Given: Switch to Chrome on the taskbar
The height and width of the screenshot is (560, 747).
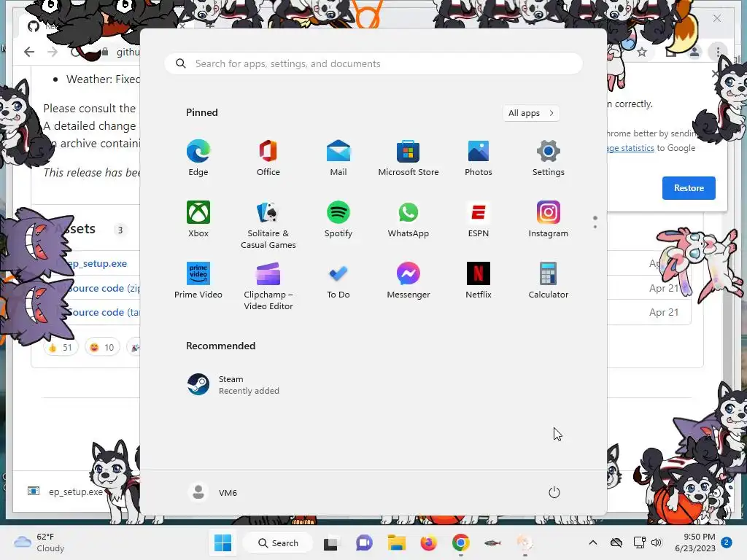Looking at the screenshot, I should click(461, 542).
